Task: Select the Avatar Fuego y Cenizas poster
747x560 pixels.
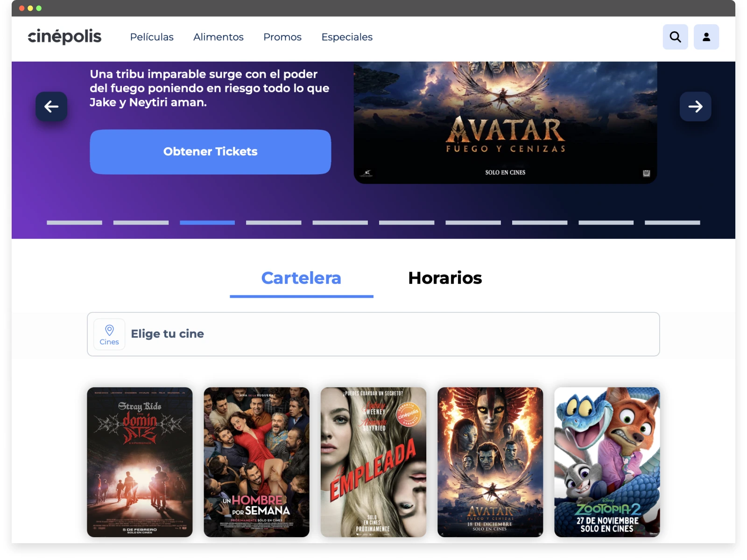Action: tap(490, 462)
